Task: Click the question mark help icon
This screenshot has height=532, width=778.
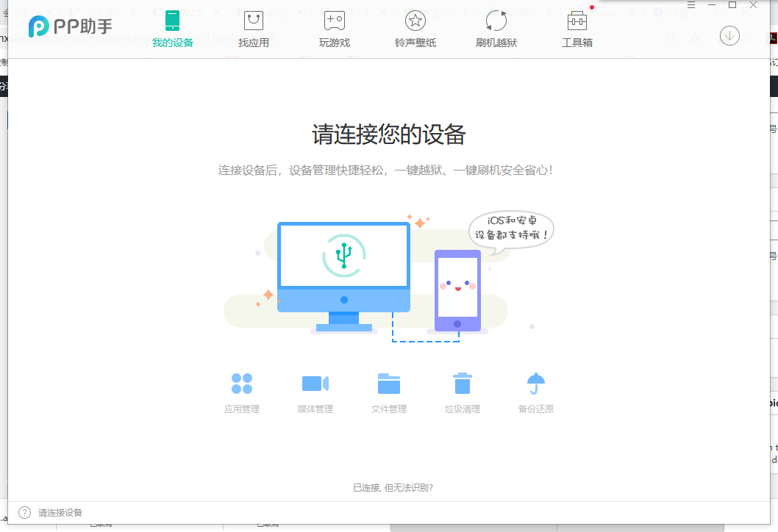Action: pos(25,513)
